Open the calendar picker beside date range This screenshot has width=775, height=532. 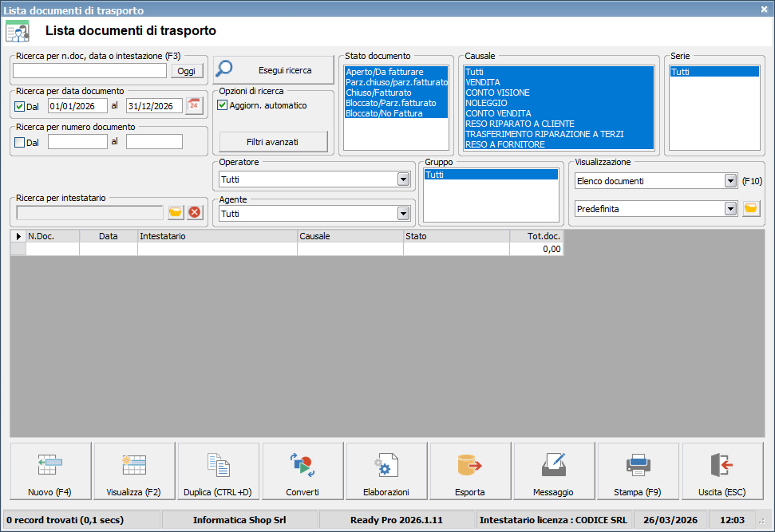click(194, 106)
